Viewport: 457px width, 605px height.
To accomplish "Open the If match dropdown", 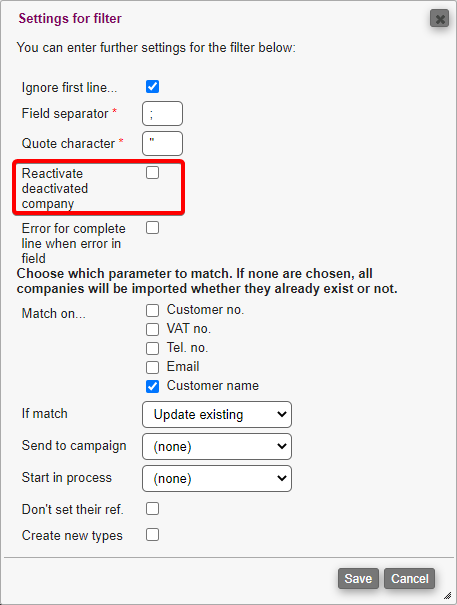I will 217,414.
